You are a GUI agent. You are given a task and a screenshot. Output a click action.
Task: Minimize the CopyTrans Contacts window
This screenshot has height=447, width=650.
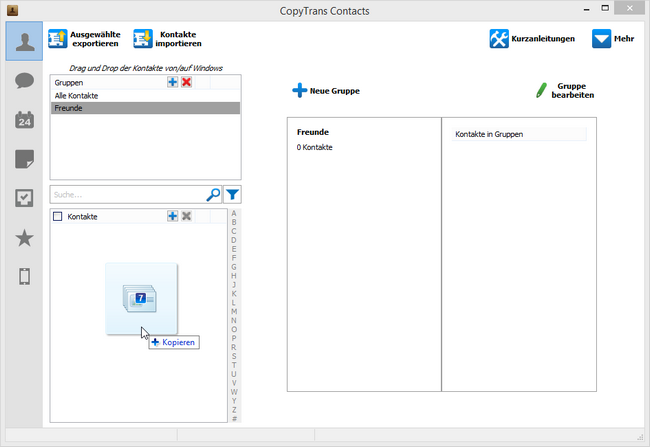(587, 9)
